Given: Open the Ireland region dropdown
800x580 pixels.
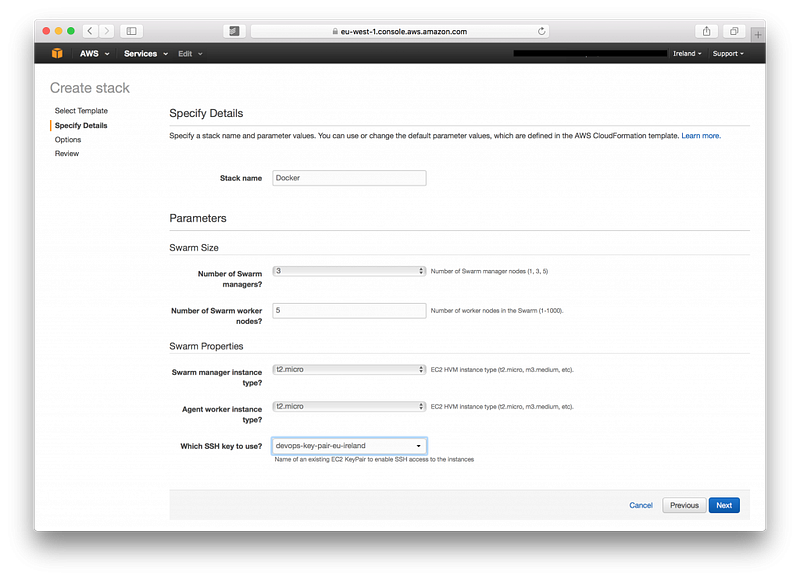Looking at the screenshot, I should (x=687, y=54).
